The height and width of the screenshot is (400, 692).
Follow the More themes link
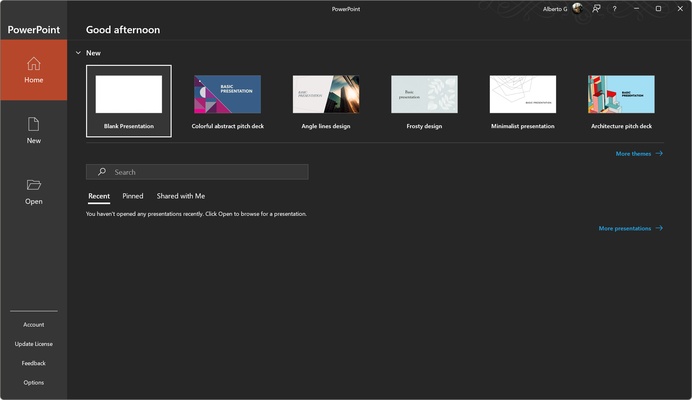coord(633,154)
